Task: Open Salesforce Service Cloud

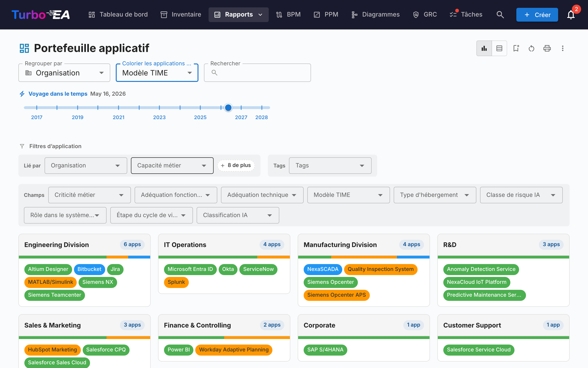Action: 479,350
